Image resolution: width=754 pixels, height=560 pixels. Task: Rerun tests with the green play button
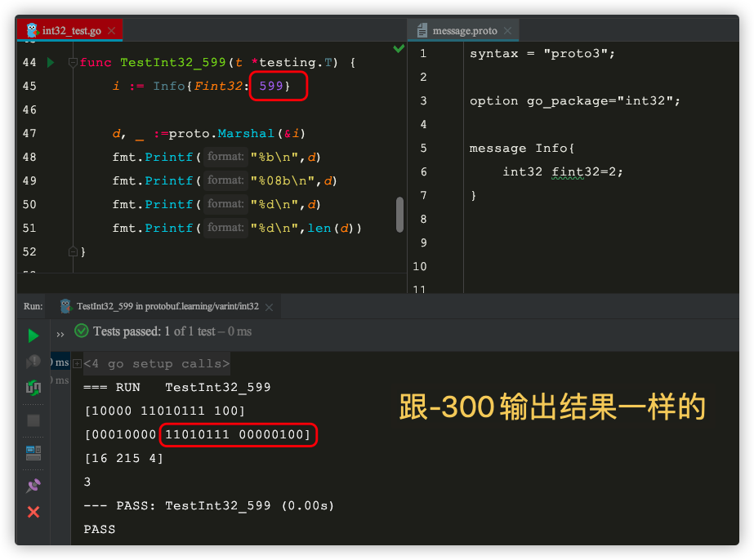33,336
